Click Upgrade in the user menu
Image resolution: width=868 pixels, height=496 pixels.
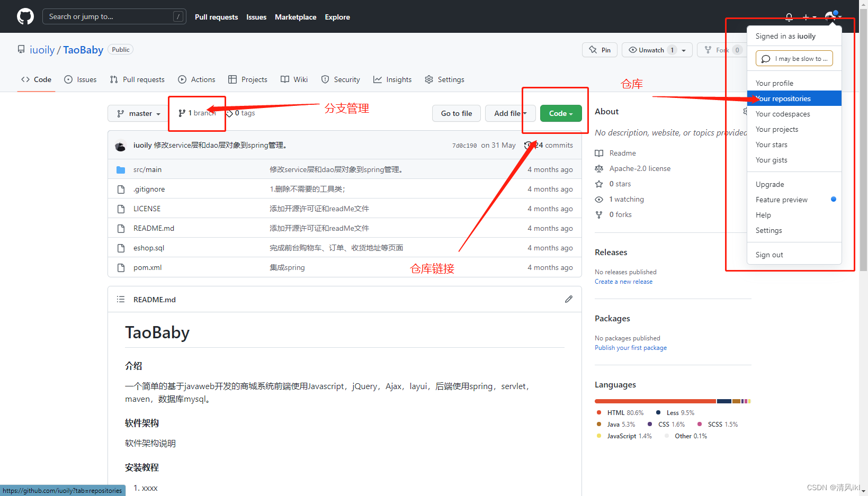click(794, 184)
